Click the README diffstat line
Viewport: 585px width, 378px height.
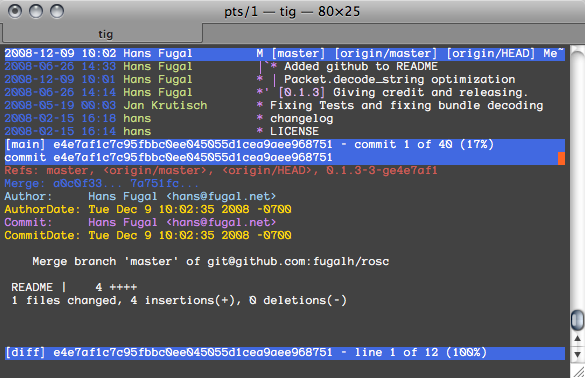coord(74,288)
